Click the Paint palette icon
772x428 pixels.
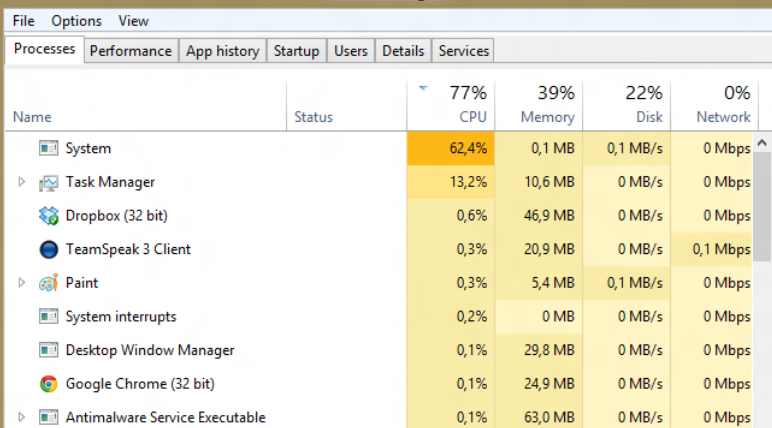[48, 283]
